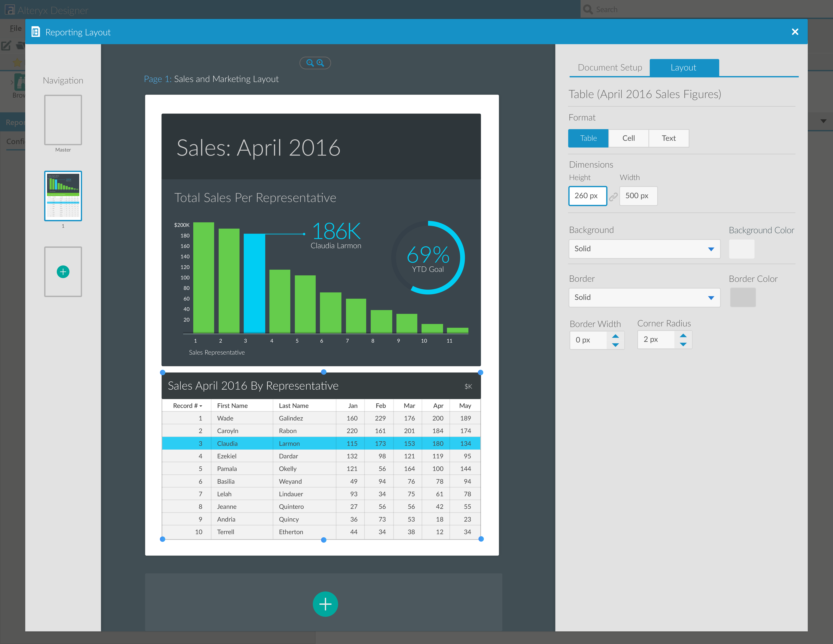Screen dimensions: 833x644
Task: Click the height-width link chain icon
Action: pos(613,197)
